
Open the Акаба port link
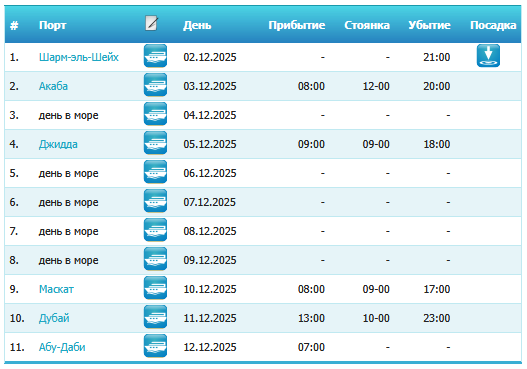click(53, 86)
